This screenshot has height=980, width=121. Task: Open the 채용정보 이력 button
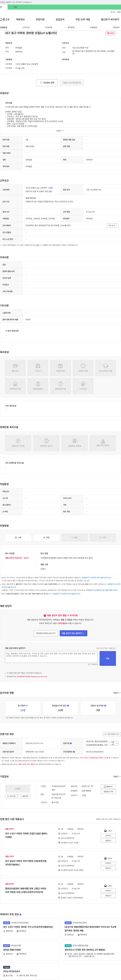[108, 792]
